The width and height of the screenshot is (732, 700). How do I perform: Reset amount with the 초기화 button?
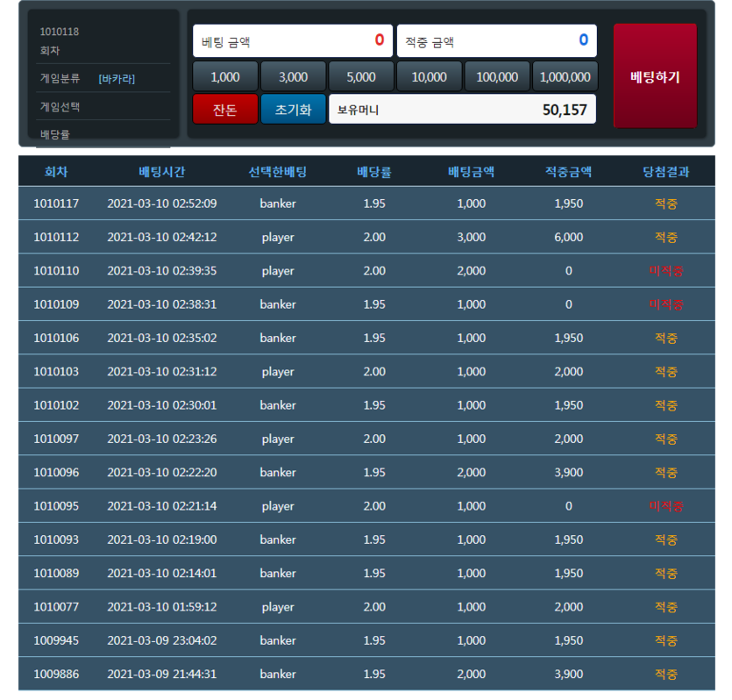click(x=293, y=110)
